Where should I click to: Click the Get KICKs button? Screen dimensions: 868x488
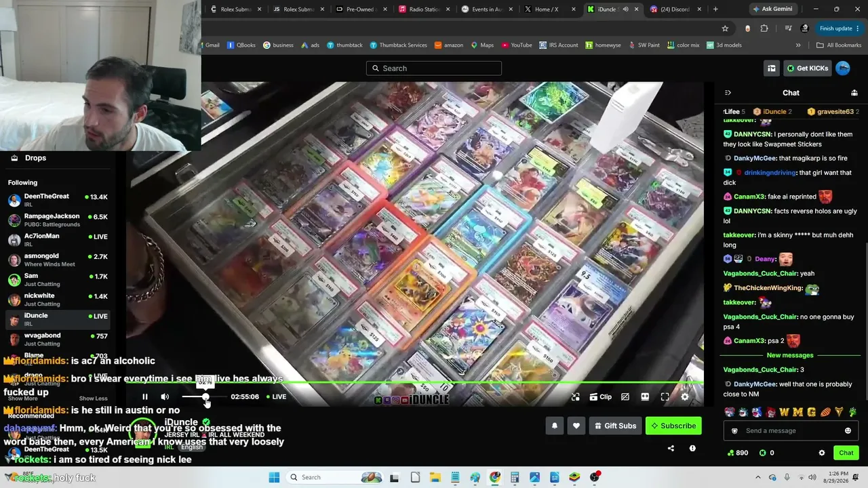point(808,68)
